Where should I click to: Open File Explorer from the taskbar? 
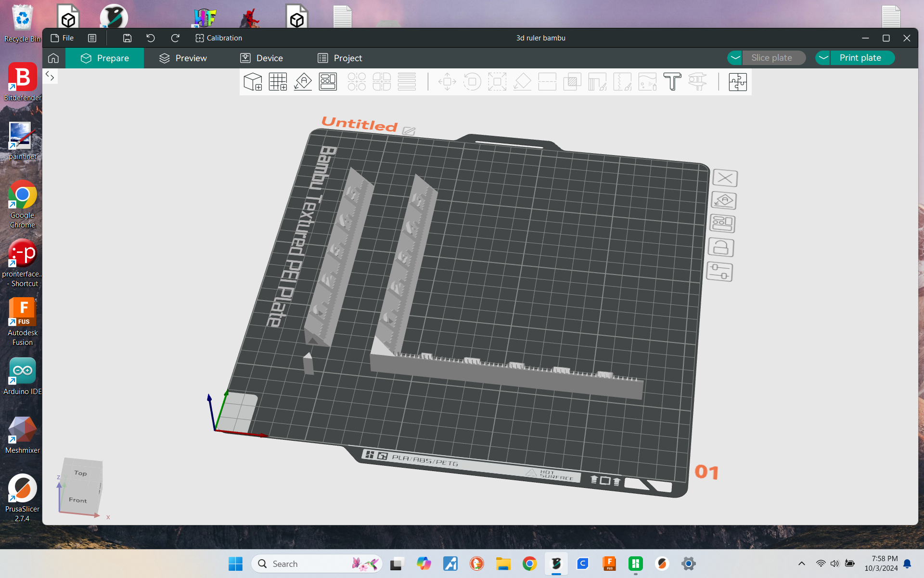click(503, 564)
